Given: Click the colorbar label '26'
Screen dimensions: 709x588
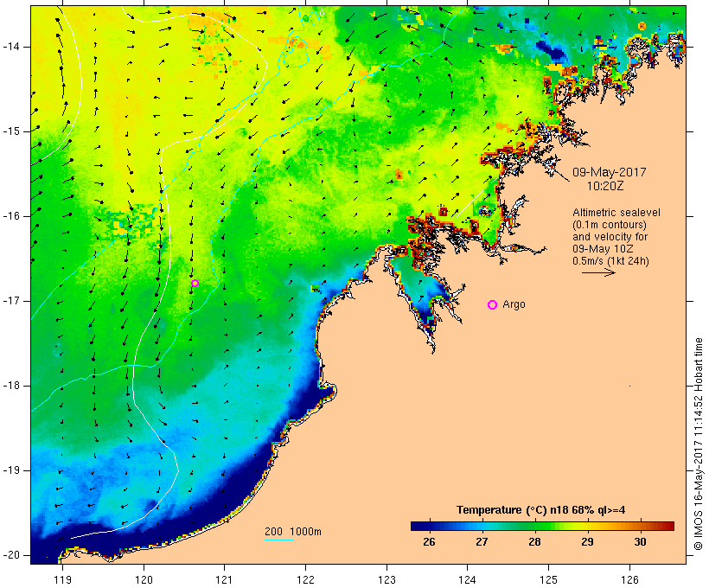Looking at the screenshot, I should [429, 541].
